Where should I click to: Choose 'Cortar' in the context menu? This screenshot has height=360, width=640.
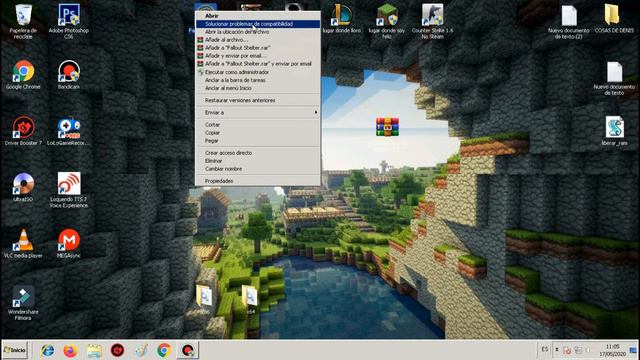(x=258, y=124)
